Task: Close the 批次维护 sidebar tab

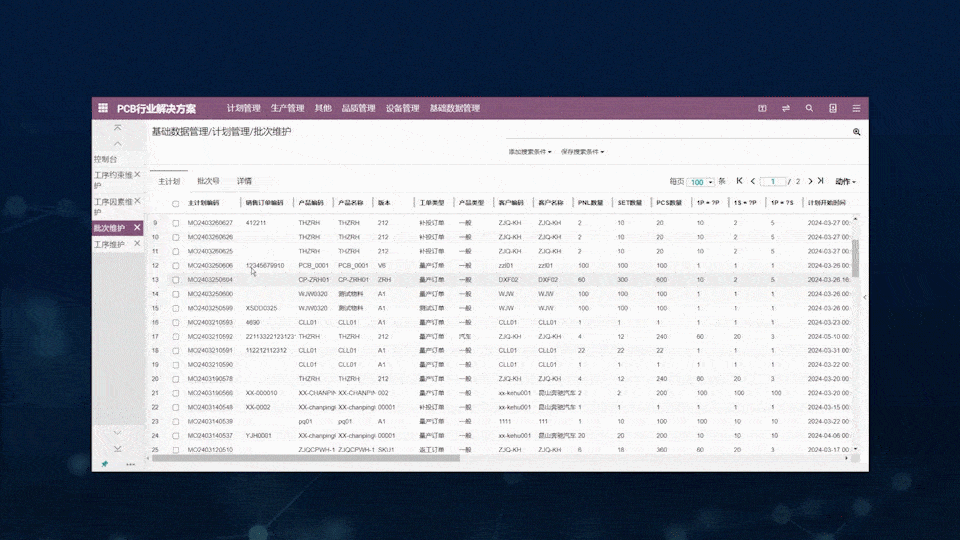Action: (137, 227)
